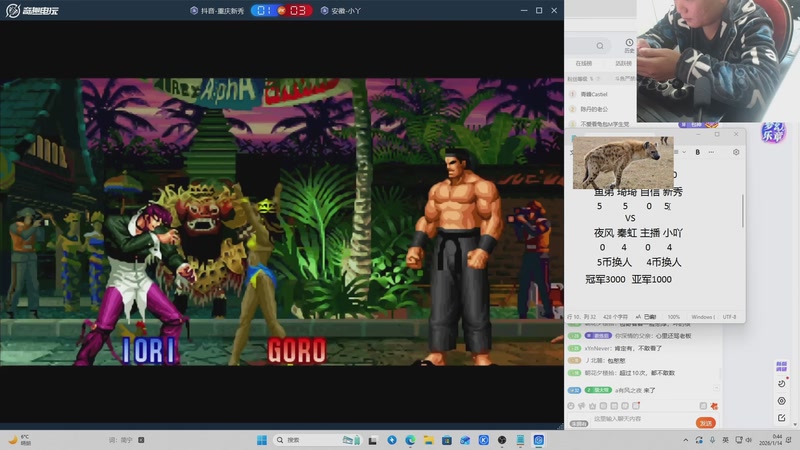The image size is (800, 450).
Task: Open Microsoft Edge from the taskbar
Action: click(410, 440)
